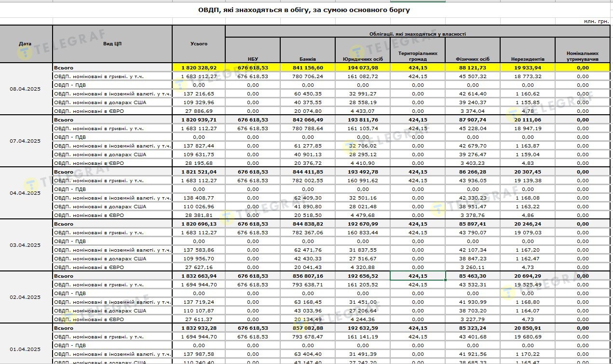Click the cell with value 4,78
This screenshot has height=364, width=613.
tap(528, 111)
